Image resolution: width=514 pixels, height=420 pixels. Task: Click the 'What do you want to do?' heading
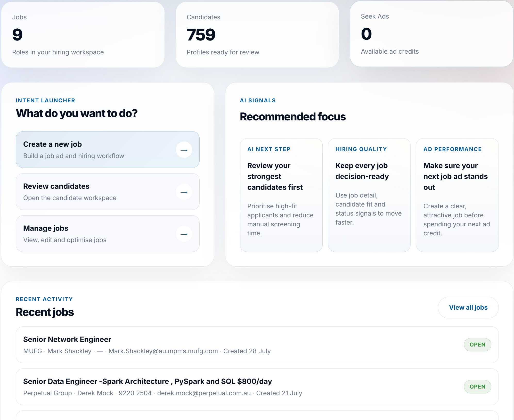coord(77,113)
